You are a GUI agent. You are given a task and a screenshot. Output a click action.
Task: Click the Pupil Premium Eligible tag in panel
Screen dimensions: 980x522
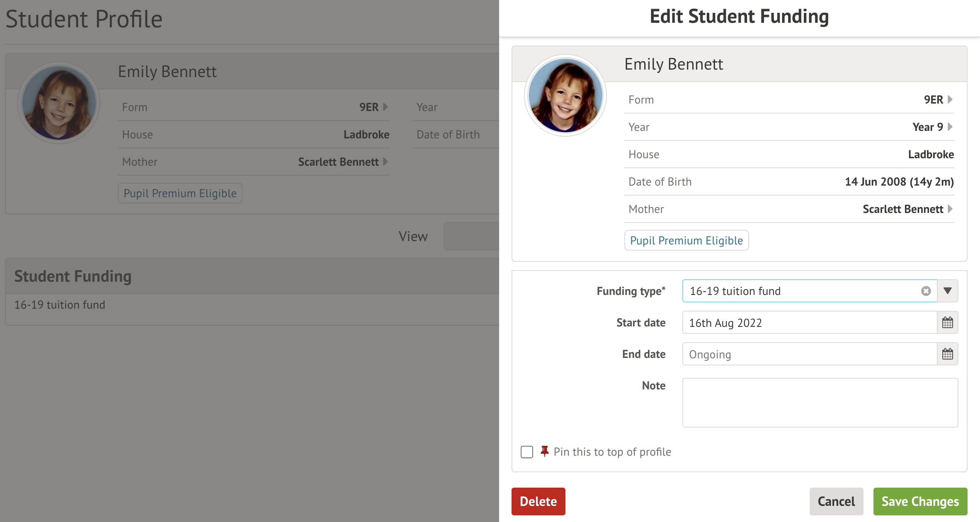click(x=686, y=240)
